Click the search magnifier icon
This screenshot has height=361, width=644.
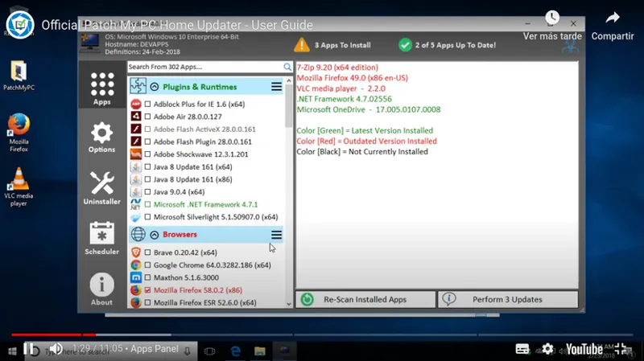pos(287,67)
